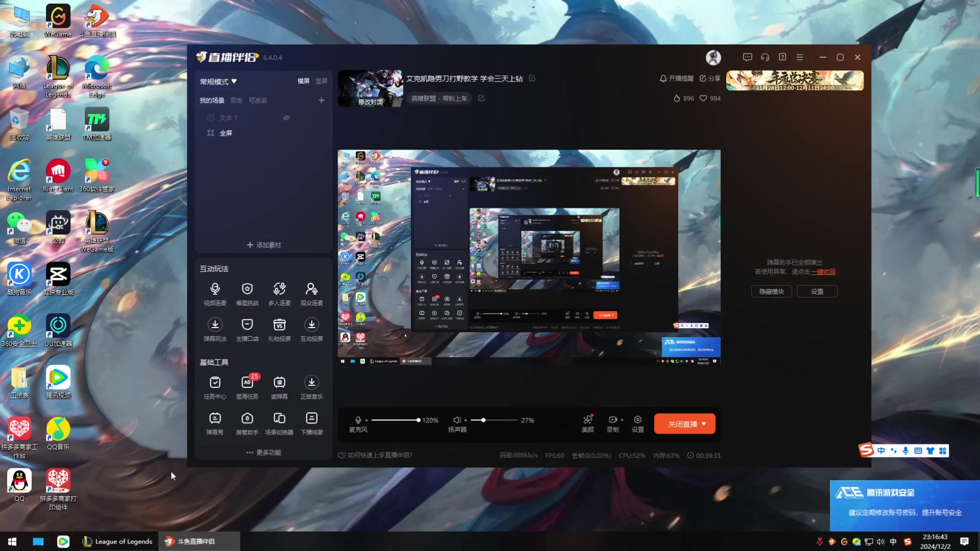Open the 福星挑战 challenge tool
The image size is (980, 551).
pos(247,294)
